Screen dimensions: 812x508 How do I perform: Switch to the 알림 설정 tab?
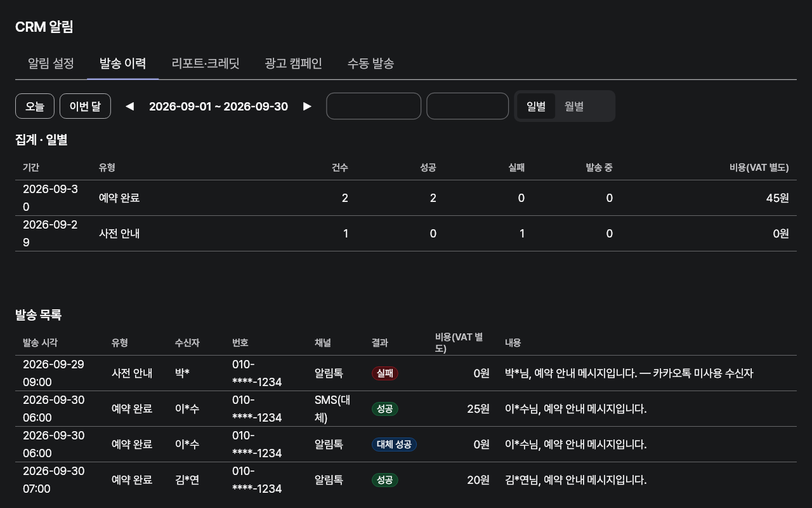pos(51,63)
